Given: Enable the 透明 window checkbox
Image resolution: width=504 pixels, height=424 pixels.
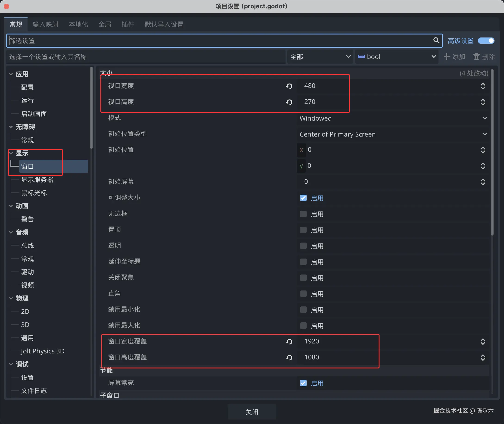Looking at the screenshot, I should 303,246.
